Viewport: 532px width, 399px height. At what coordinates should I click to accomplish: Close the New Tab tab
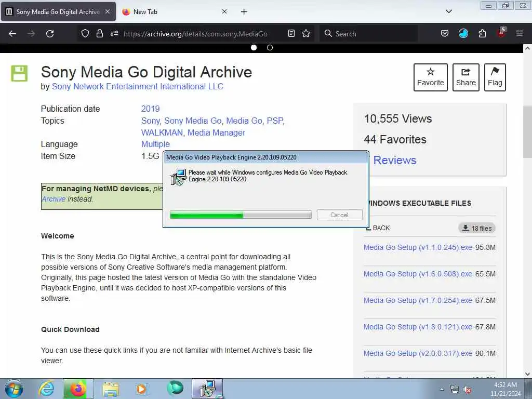[224, 11]
